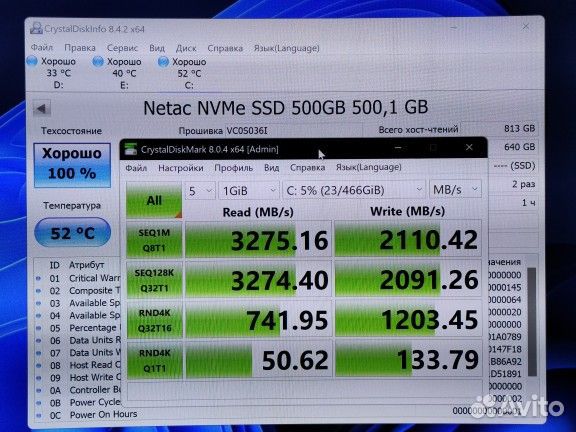Open Язык(Language) menu in CrystalDiskMark
This screenshot has width=576, height=432.
point(368,168)
